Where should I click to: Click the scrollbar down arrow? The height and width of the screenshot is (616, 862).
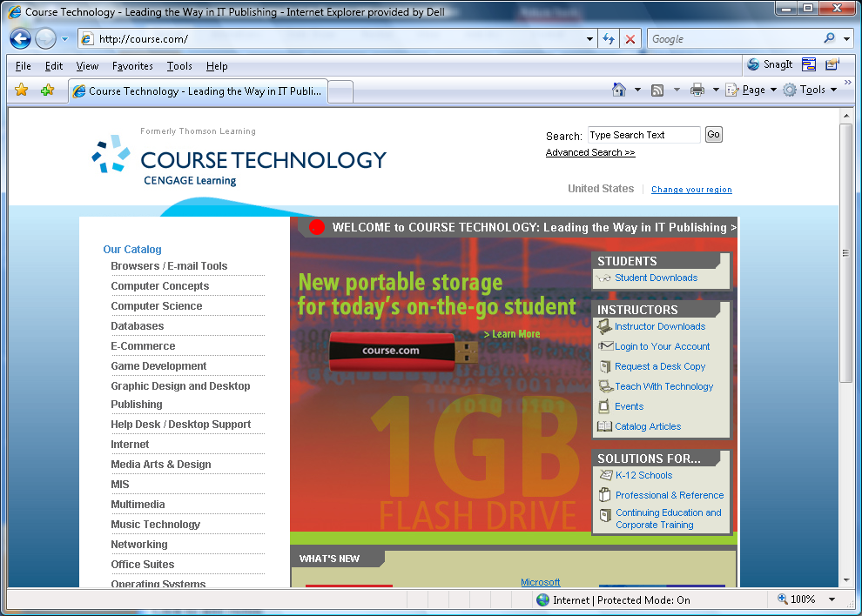[846, 581]
